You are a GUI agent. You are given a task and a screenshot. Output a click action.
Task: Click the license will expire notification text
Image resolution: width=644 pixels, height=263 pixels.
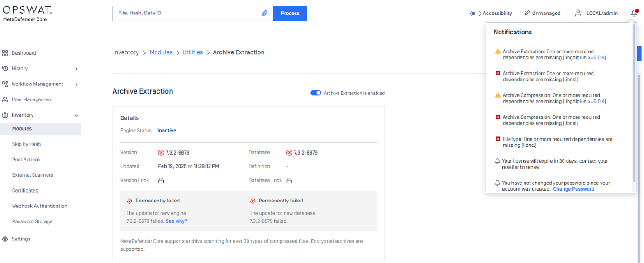pyautogui.click(x=555, y=164)
